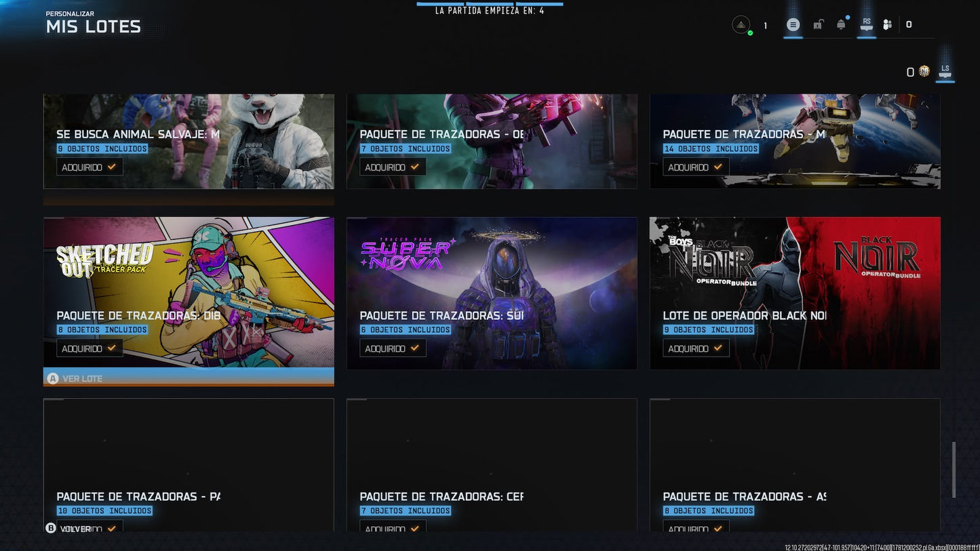Click the B Volver back prompt
The height and width of the screenshot is (551, 980).
[68, 529]
